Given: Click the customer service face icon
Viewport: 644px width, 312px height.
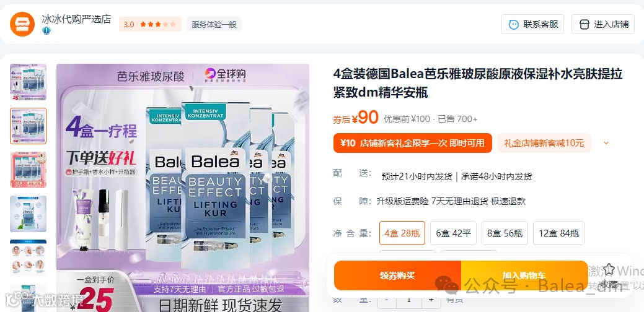Looking at the screenshot, I should click(513, 25).
